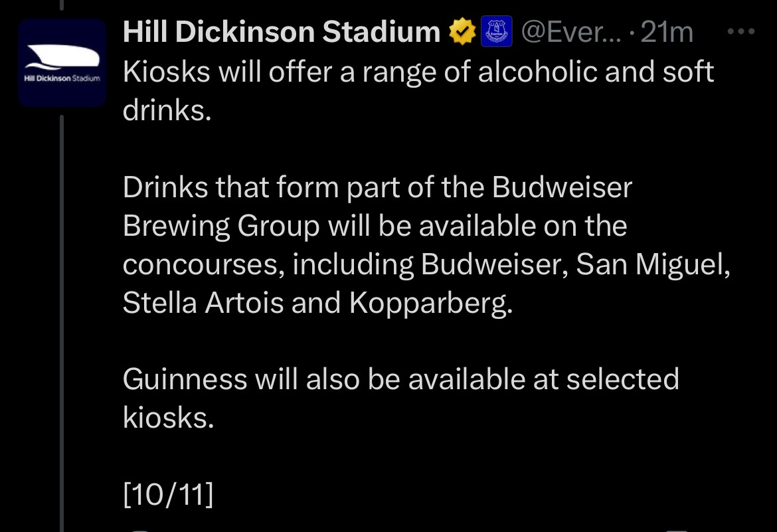
Task: Click the stadium roof logo inside the avatar
Action: pos(62,58)
